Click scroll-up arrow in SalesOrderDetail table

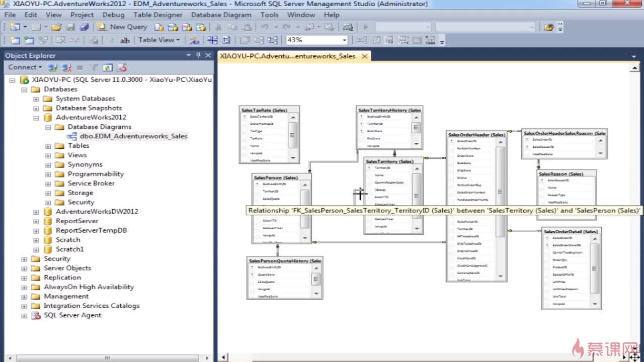point(595,239)
